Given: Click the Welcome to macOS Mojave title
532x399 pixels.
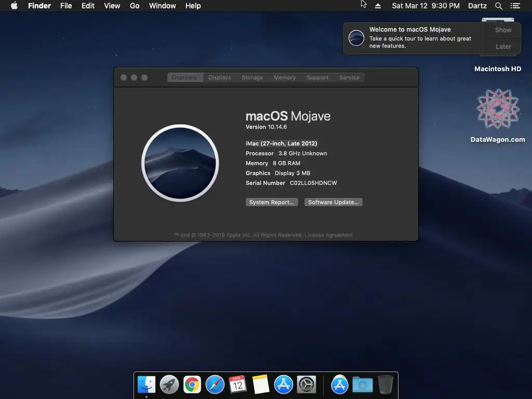Looking at the screenshot, I should (410, 30).
